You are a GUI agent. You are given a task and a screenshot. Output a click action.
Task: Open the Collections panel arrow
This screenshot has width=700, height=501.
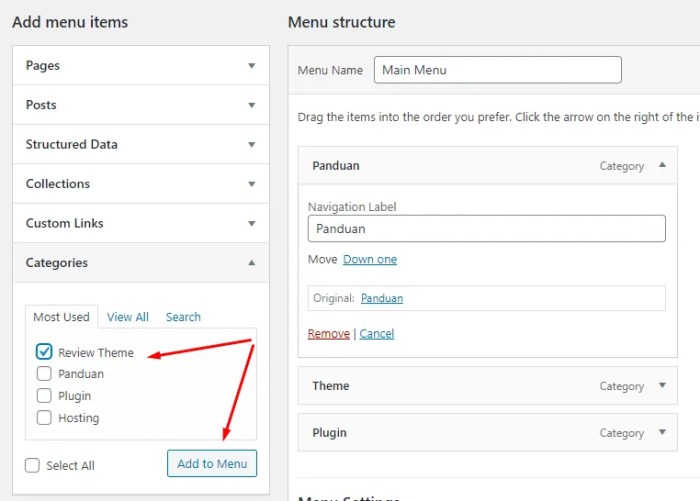(x=252, y=184)
